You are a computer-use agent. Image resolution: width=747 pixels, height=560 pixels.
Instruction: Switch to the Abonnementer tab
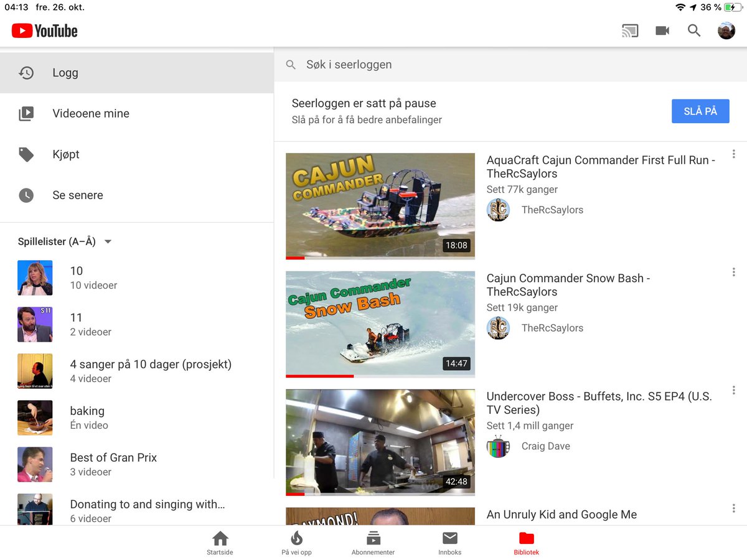(x=373, y=543)
